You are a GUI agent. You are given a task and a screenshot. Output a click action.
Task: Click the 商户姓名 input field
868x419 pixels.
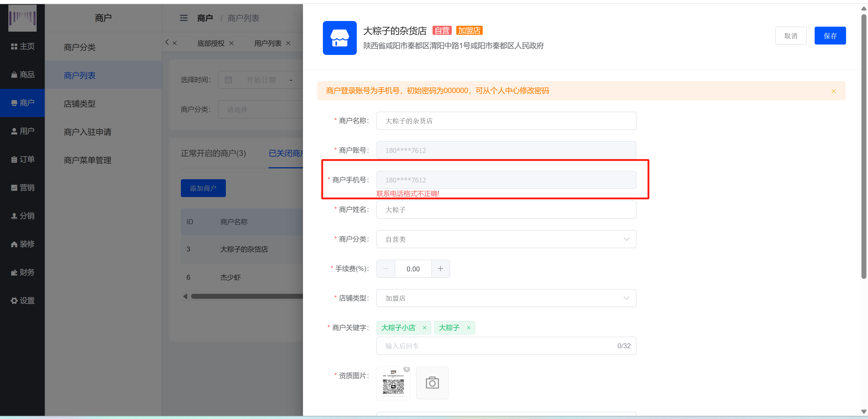[506, 209]
